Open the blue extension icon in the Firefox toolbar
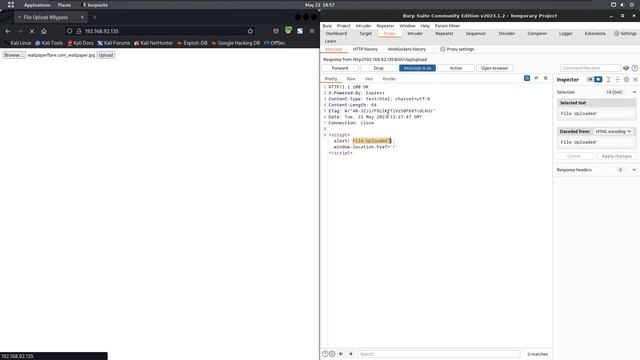This screenshot has height=360, width=640. (300, 31)
